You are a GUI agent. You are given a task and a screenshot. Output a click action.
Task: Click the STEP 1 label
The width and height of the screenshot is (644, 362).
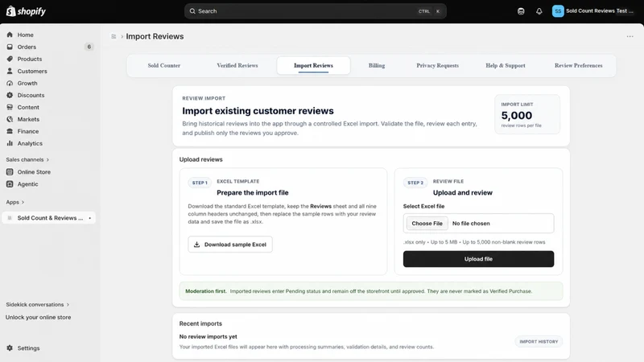point(200,183)
